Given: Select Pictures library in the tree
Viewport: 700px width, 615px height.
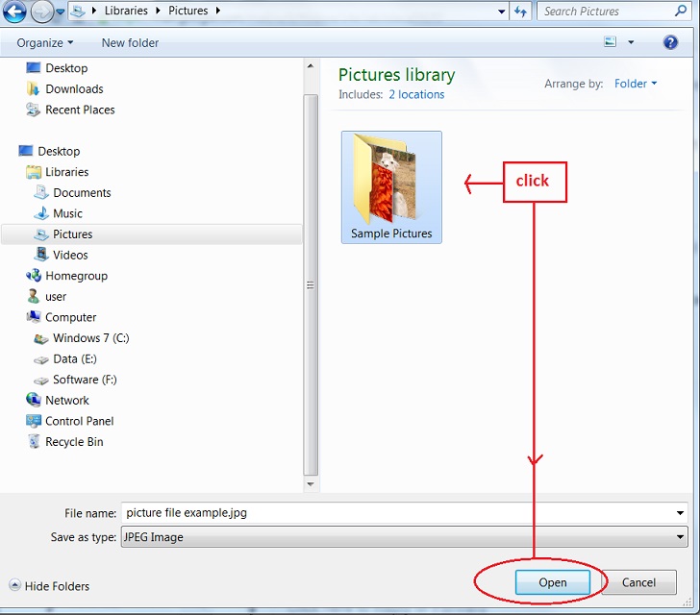Looking at the screenshot, I should pyautogui.click(x=72, y=234).
